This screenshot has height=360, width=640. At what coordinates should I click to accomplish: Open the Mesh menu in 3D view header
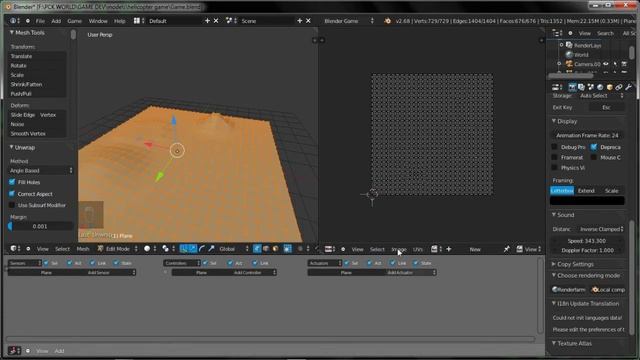pyautogui.click(x=83, y=249)
